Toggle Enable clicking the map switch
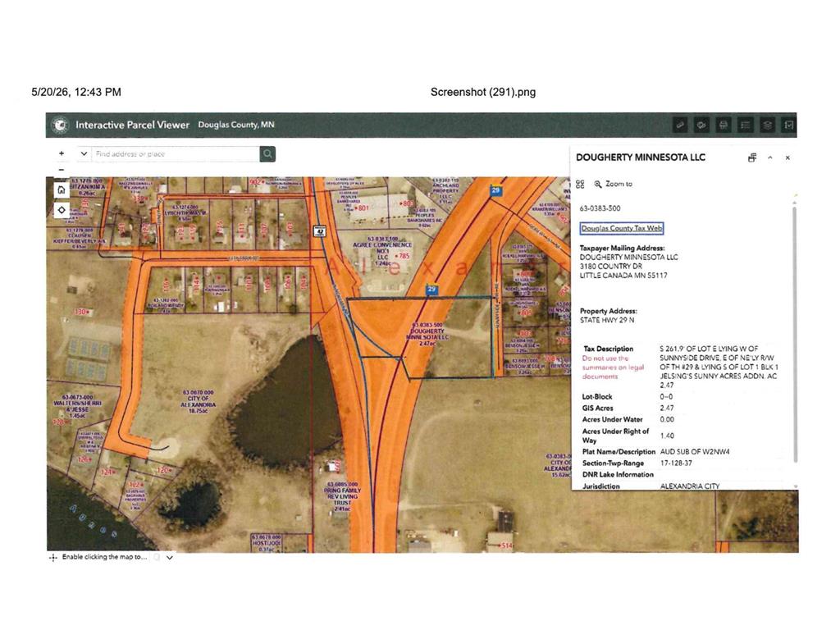This screenshot has height=630, width=840. (x=157, y=557)
